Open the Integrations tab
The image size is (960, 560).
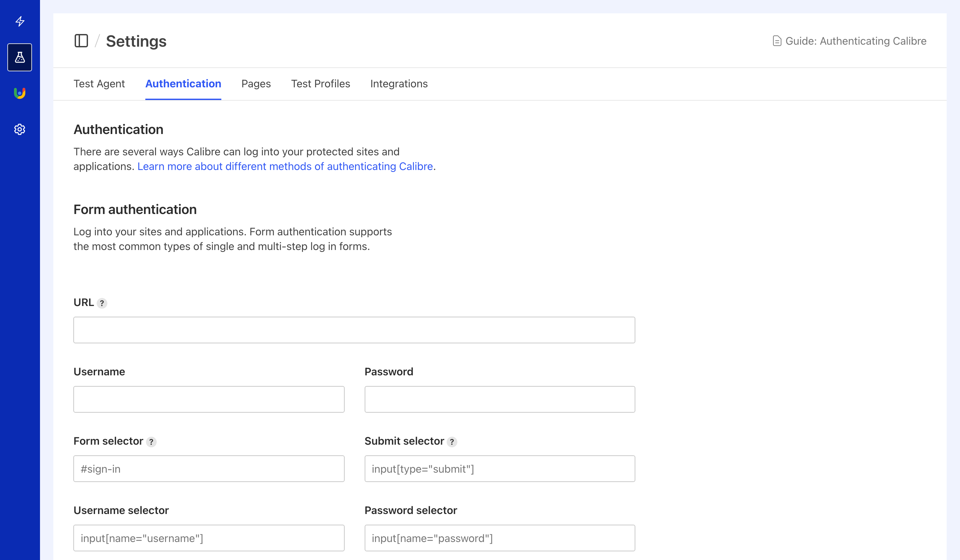[x=399, y=83]
